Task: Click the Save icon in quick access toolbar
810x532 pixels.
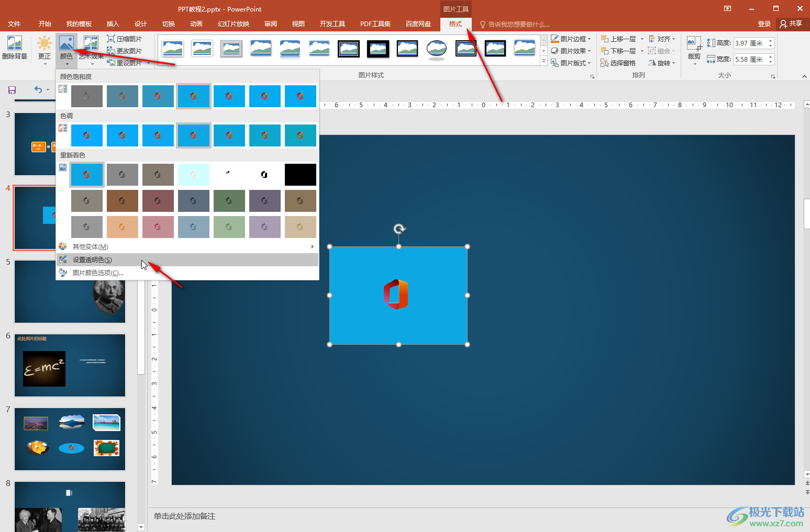Action: click(12, 90)
